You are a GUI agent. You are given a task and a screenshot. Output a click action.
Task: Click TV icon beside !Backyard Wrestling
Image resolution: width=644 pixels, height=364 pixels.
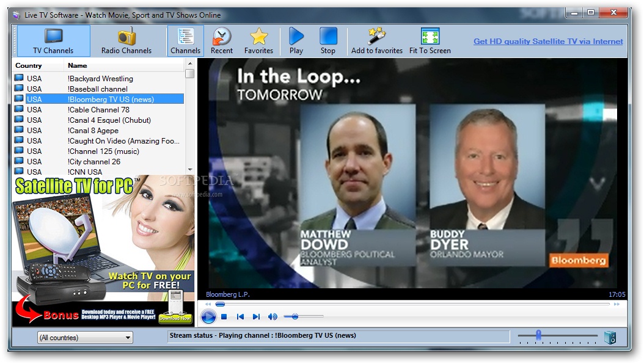tap(19, 78)
